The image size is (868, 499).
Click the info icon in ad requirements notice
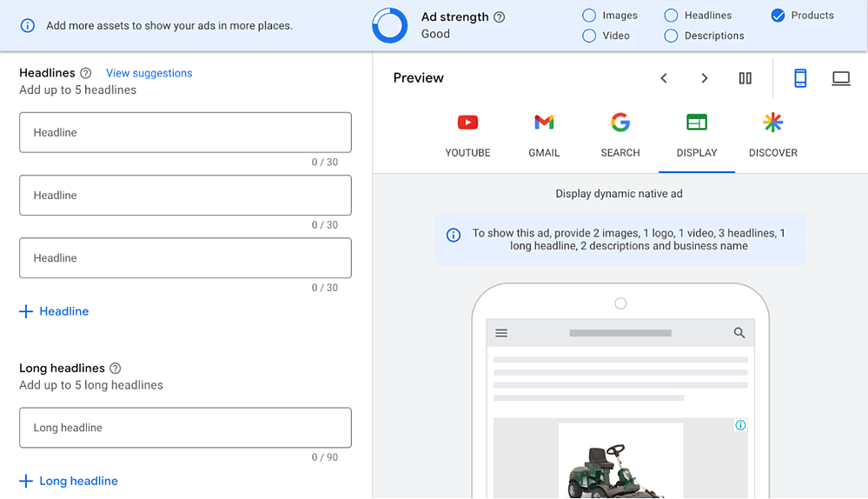[454, 236]
